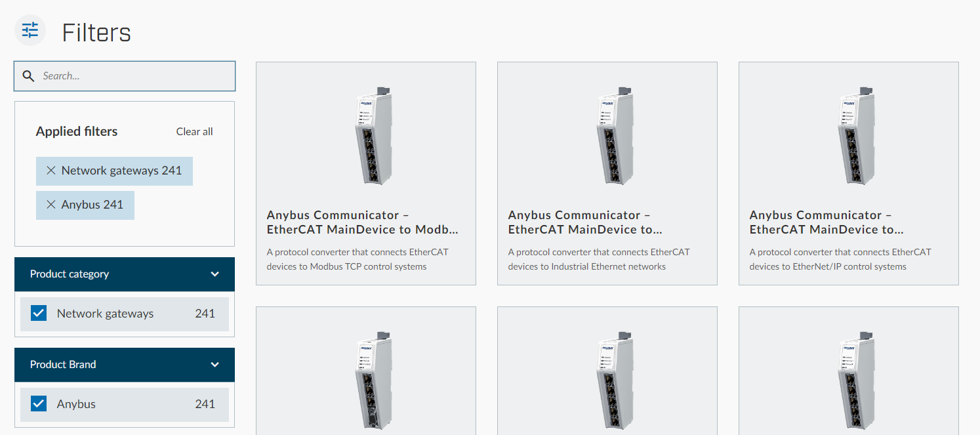Click the Product Brand header

pyautogui.click(x=125, y=365)
